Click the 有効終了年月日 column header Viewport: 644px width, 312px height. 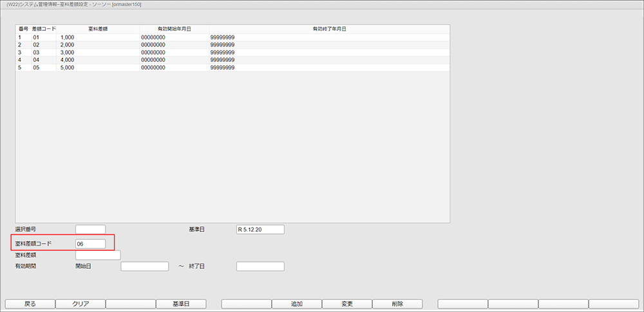coord(329,29)
